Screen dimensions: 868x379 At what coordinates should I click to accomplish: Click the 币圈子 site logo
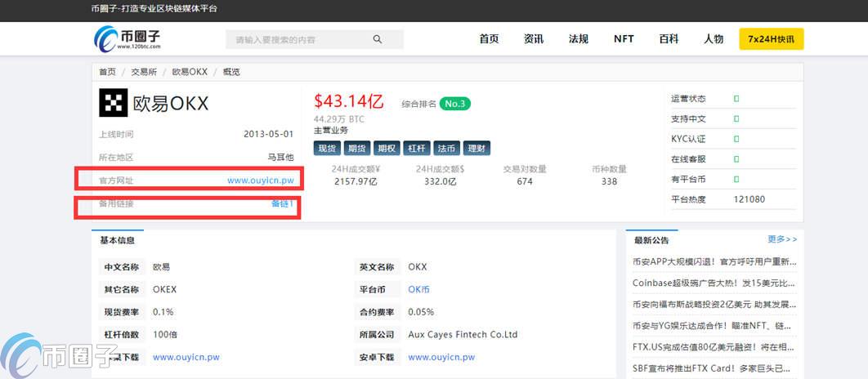tap(128, 39)
